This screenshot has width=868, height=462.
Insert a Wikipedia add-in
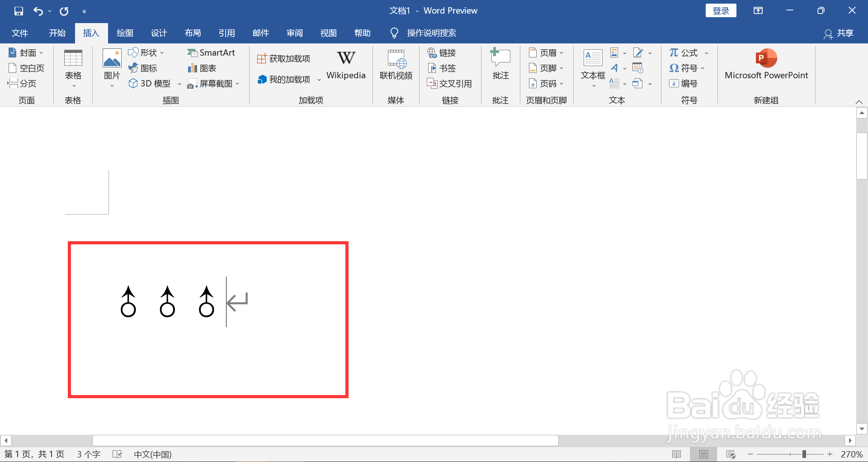coord(345,66)
